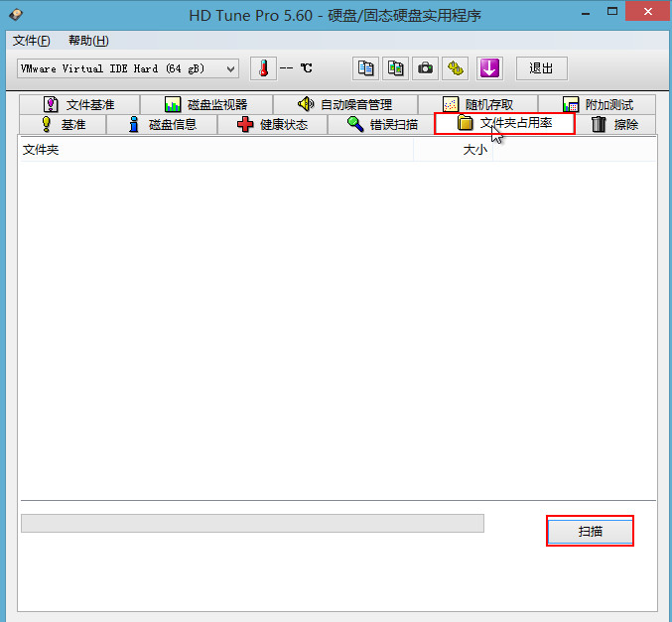Screen dimensions: 672x622
Task: Click the scan progress bar
Action: pos(252,524)
